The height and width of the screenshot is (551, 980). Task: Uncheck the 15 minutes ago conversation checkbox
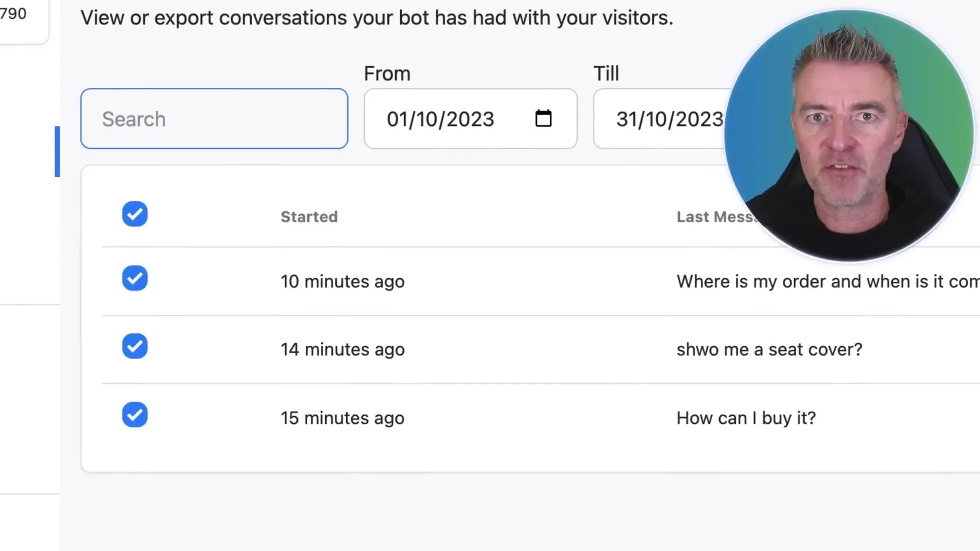click(135, 415)
